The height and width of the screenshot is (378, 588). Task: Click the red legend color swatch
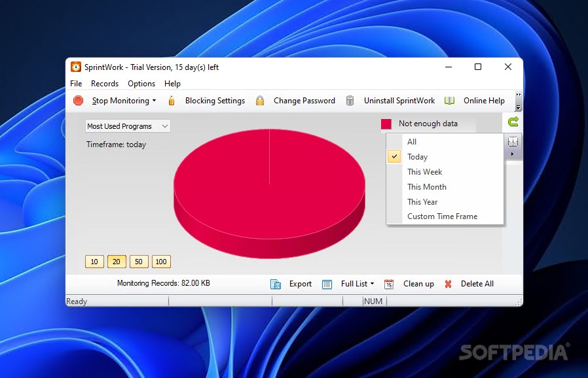click(x=386, y=124)
